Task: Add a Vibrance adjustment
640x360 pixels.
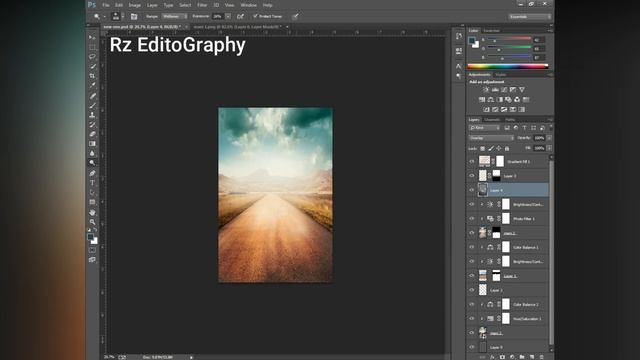Action: (x=522, y=90)
